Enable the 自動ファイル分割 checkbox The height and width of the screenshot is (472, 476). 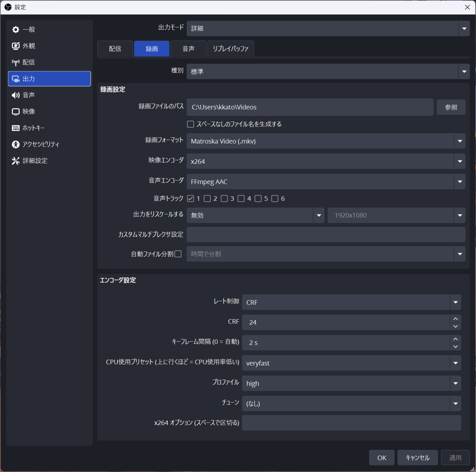[x=178, y=254]
